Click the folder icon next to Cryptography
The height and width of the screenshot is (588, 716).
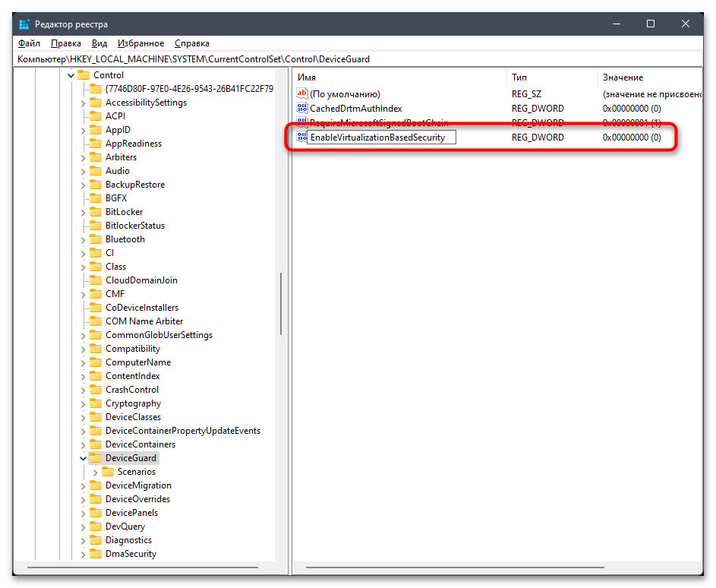pyautogui.click(x=96, y=403)
